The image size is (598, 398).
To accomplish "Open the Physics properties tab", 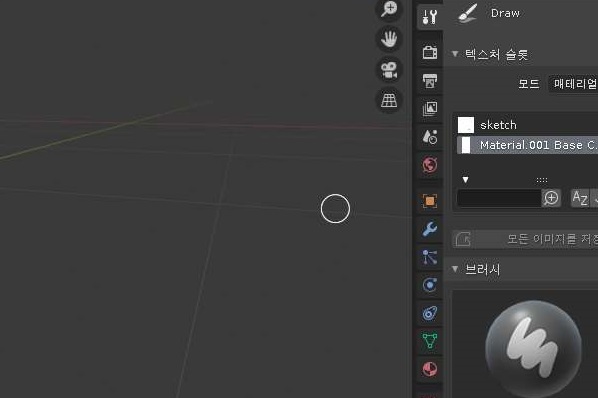I will coord(430,285).
